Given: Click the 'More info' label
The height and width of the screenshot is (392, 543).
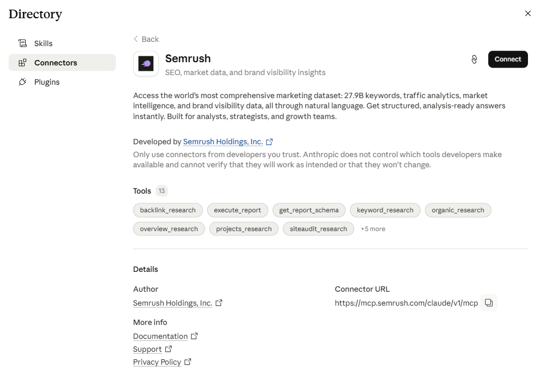Looking at the screenshot, I should pos(150,322).
